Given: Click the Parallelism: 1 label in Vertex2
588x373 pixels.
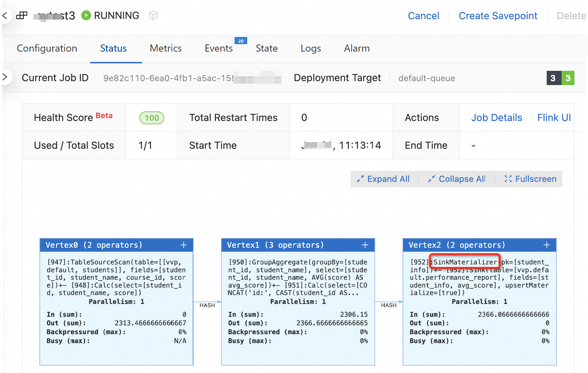Looking at the screenshot, I should (x=479, y=302).
